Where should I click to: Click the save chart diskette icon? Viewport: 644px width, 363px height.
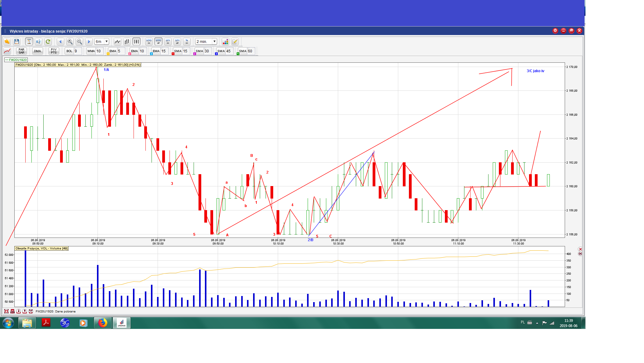point(17,41)
